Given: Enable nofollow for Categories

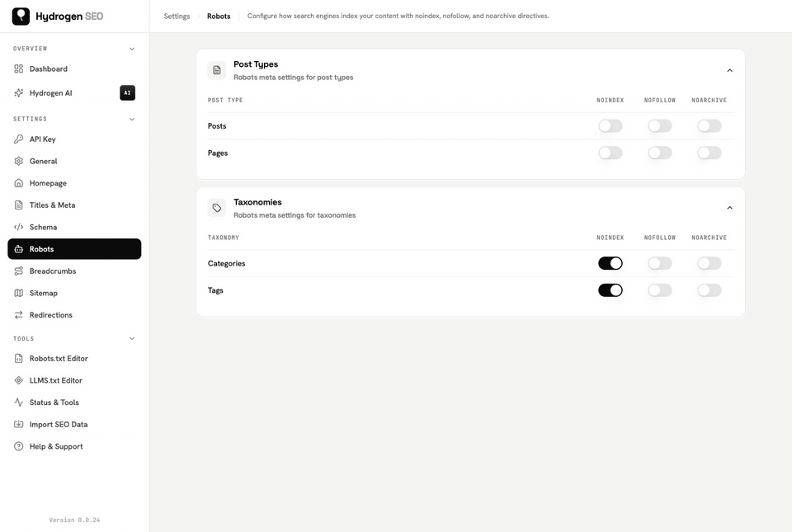Looking at the screenshot, I should coord(660,263).
